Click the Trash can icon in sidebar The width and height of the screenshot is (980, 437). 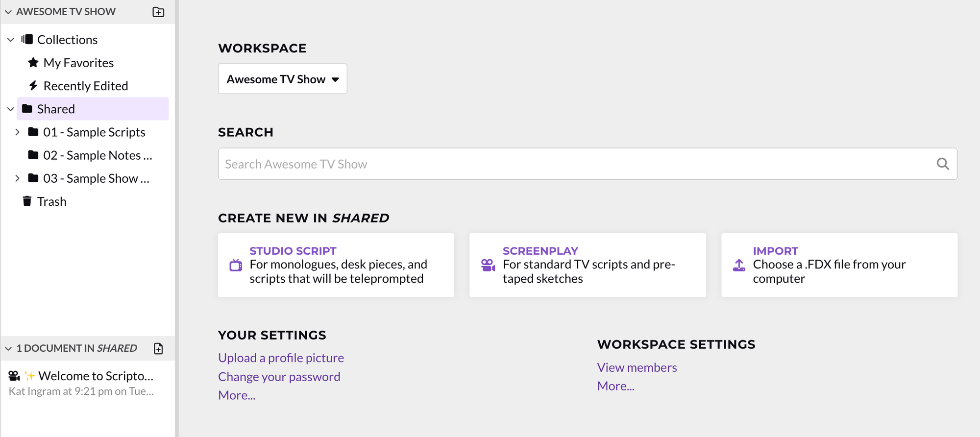27,201
